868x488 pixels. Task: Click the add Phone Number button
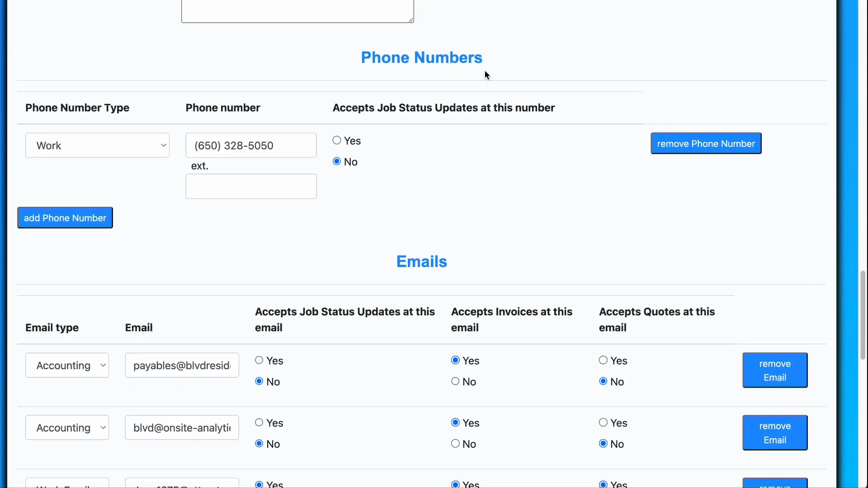(x=65, y=217)
